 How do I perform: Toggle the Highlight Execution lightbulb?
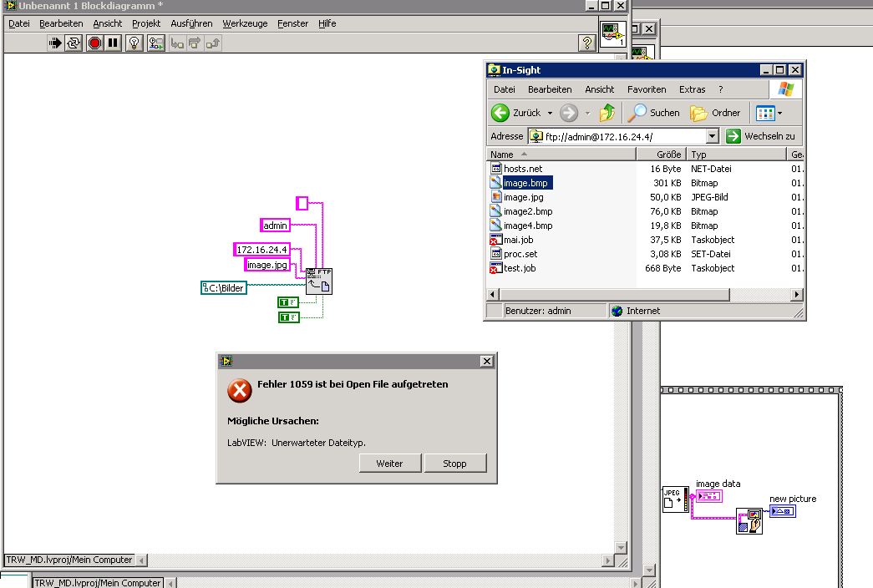pyautogui.click(x=135, y=43)
